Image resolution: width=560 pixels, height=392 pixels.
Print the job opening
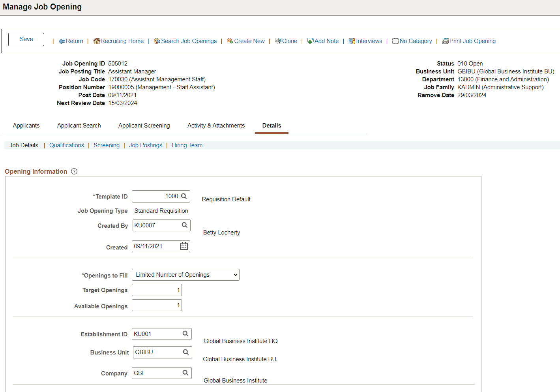(472, 41)
